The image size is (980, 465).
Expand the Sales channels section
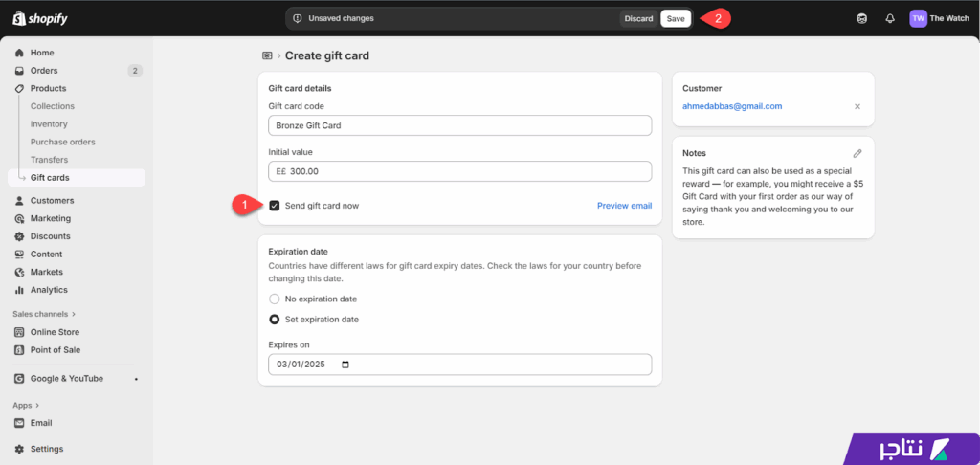point(44,314)
